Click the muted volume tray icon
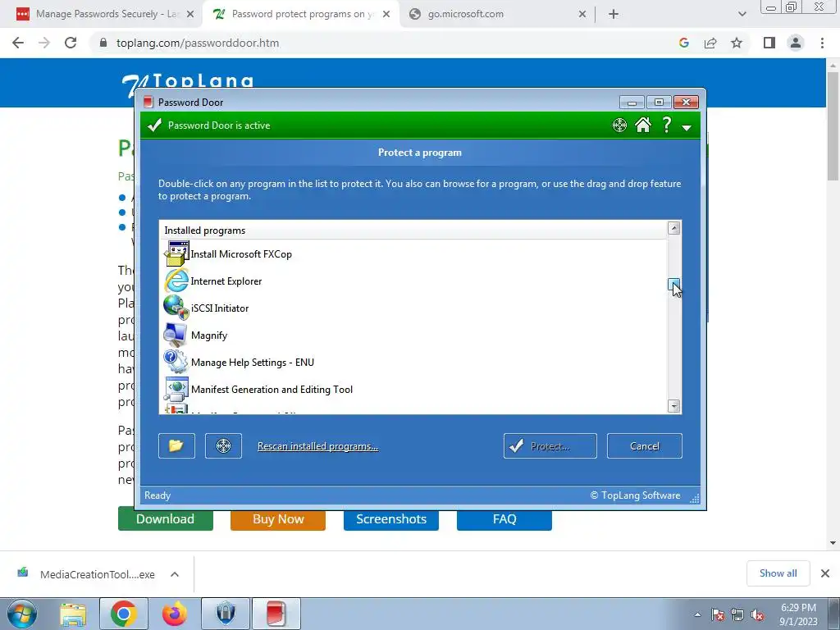This screenshot has height=630, width=840. (x=757, y=615)
